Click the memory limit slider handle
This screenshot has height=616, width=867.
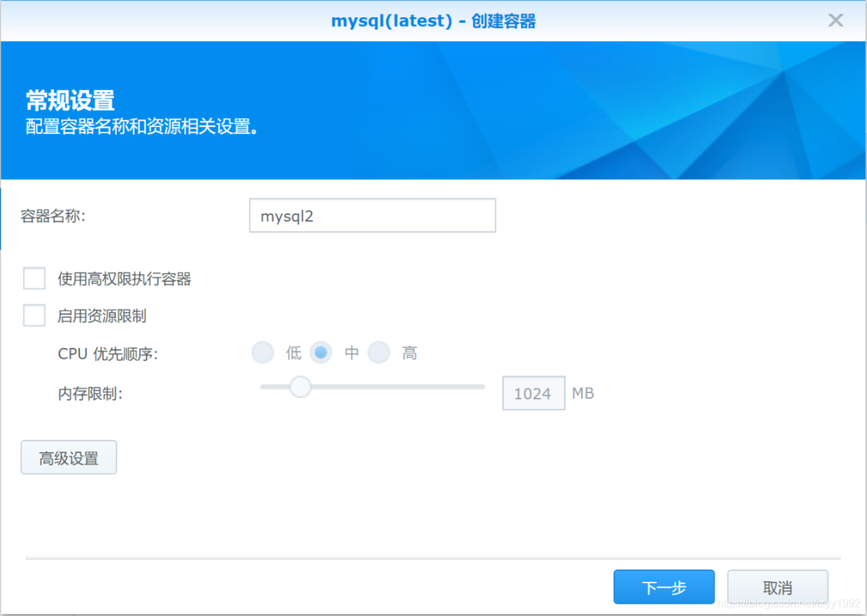tap(300, 387)
